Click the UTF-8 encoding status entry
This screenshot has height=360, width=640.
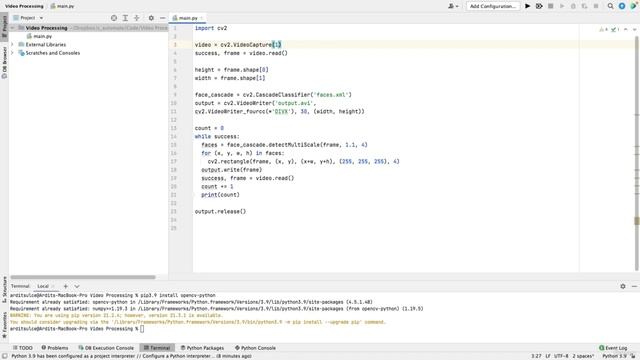(561, 356)
